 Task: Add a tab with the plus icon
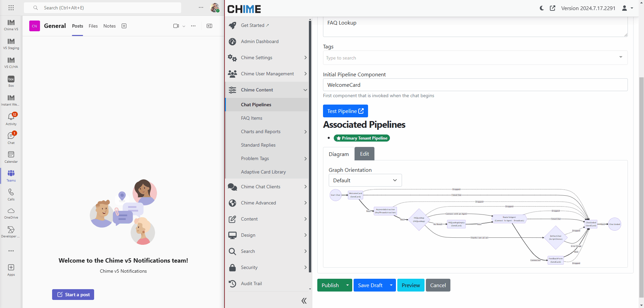pos(124,26)
